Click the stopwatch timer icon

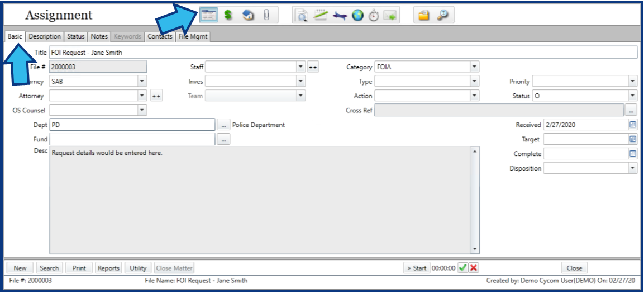(373, 16)
